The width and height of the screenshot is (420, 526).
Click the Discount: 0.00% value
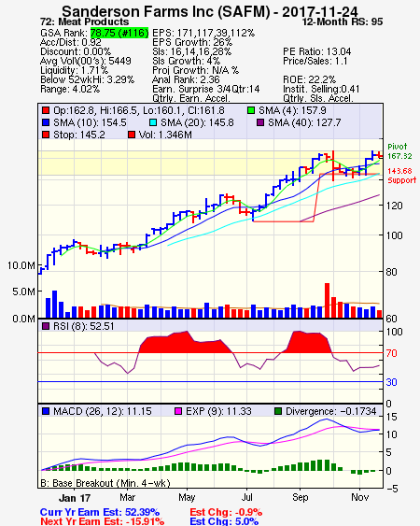[x=76, y=51]
